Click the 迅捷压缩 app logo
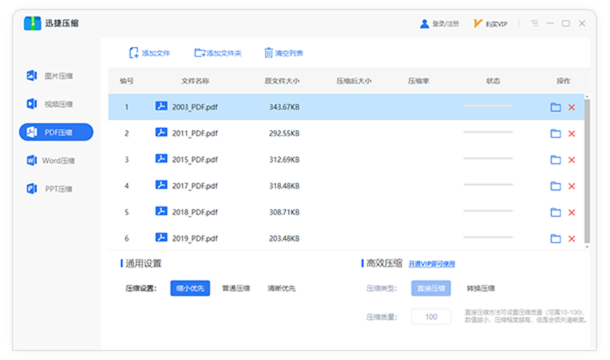The height and width of the screenshot is (360, 610). 32,23
